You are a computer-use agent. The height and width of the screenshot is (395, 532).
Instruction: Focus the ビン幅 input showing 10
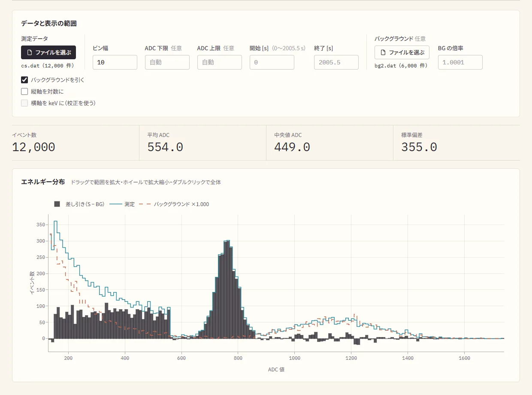click(x=115, y=62)
